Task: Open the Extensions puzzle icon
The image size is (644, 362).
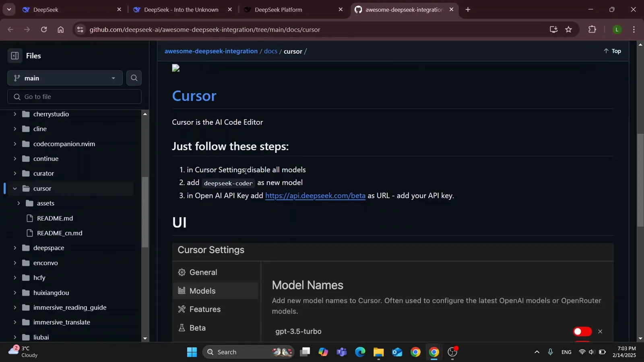Action: [x=592, y=29]
